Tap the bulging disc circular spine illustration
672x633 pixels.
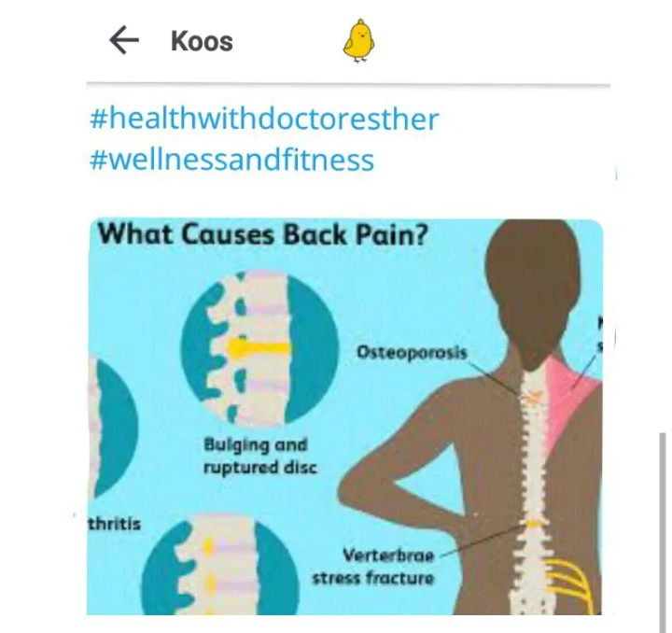pyautogui.click(x=259, y=348)
